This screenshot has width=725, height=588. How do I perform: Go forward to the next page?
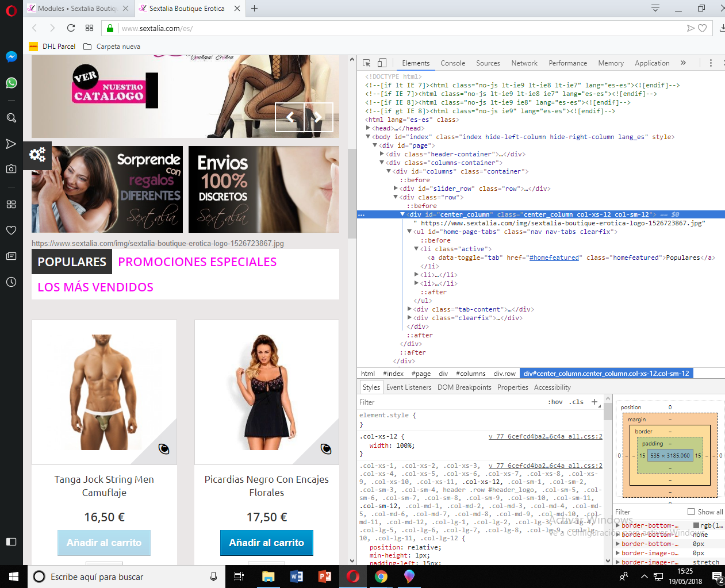click(x=52, y=28)
